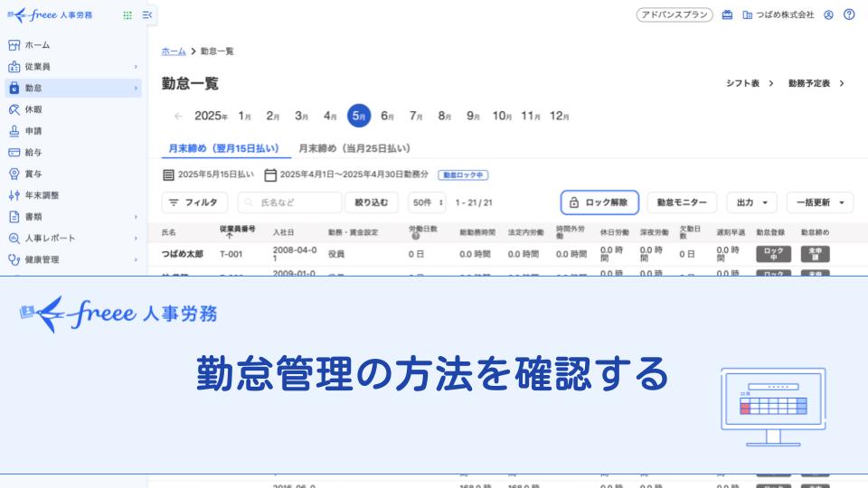Focus the 氏名など search field

(x=289, y=202)
